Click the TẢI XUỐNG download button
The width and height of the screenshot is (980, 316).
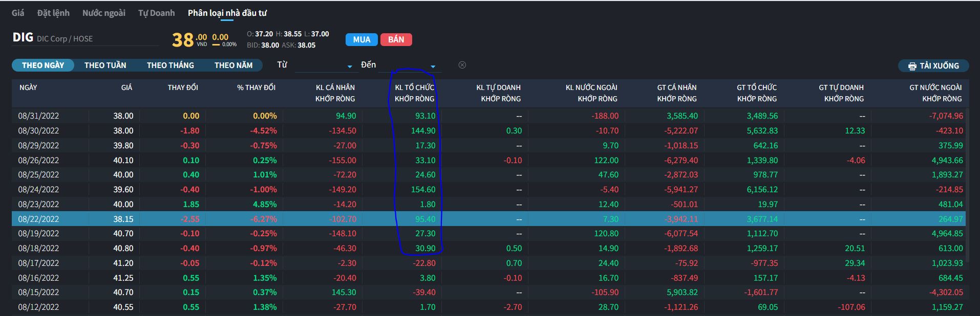pos(933,66)
